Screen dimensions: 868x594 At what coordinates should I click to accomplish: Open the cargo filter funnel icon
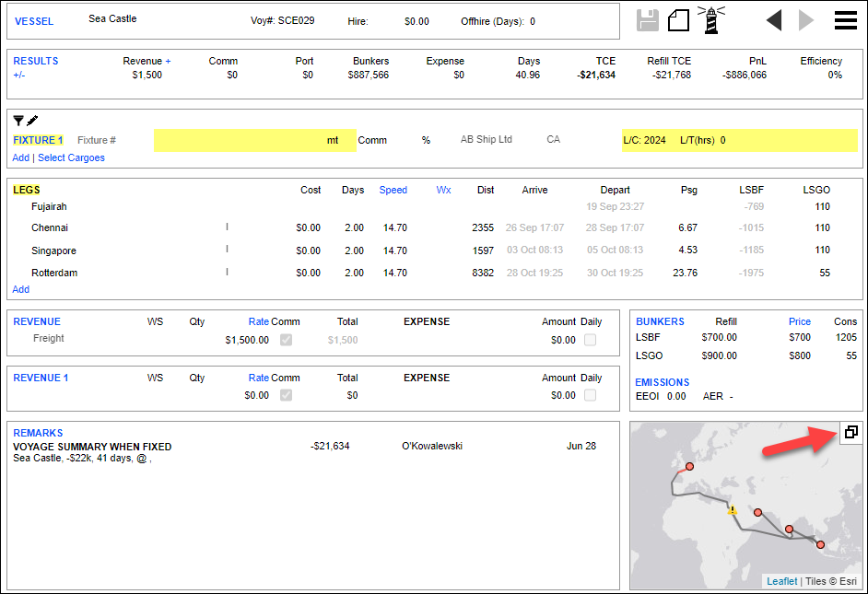click(18, 121)
